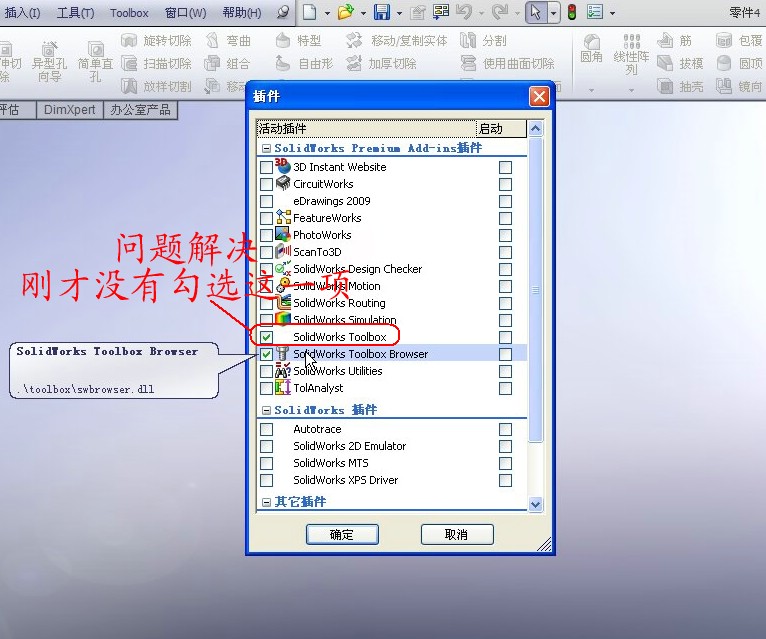Click the Options checklist icon
766x639 pixels.
(x=595, y=12)
